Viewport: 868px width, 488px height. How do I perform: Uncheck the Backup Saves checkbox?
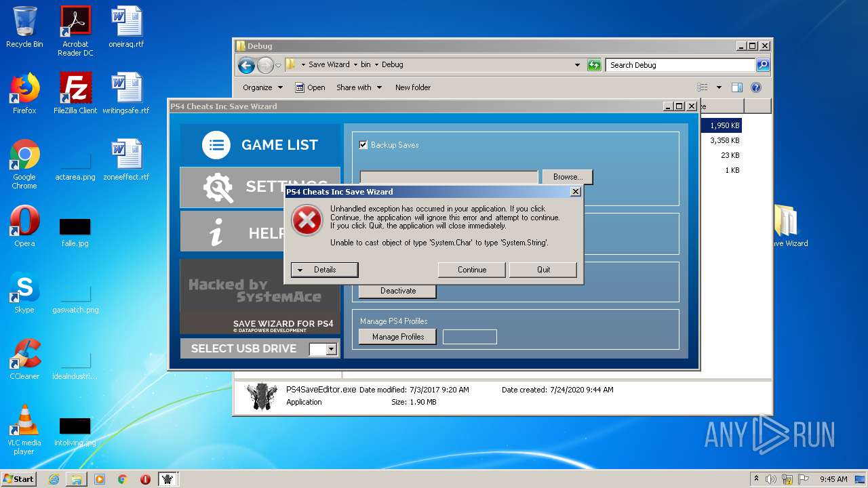[363, 145]
